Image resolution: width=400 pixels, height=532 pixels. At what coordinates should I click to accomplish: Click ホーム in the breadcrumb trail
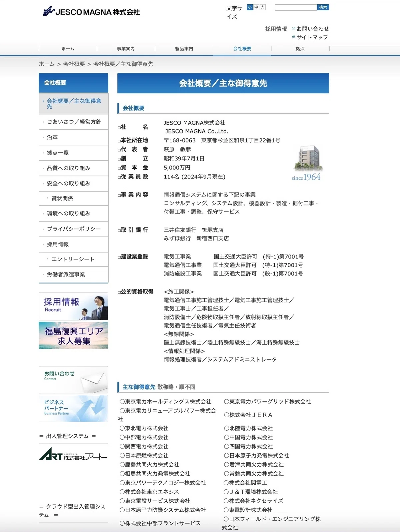tap(47, 64)
